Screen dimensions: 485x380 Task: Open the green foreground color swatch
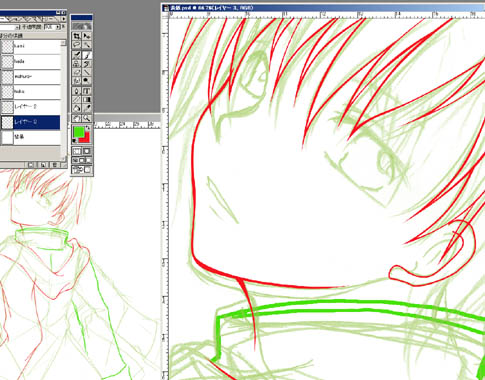[79, 131]
